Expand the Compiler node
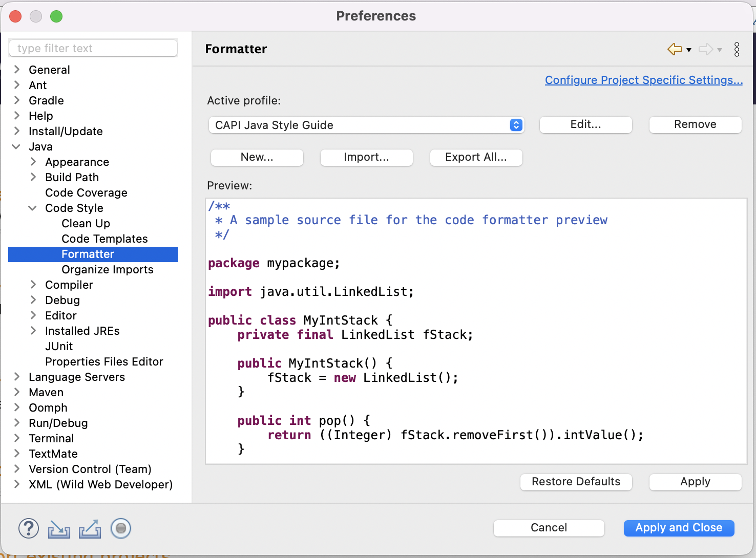756x558 pixels. pyautogui.click(x=33, y=284)
